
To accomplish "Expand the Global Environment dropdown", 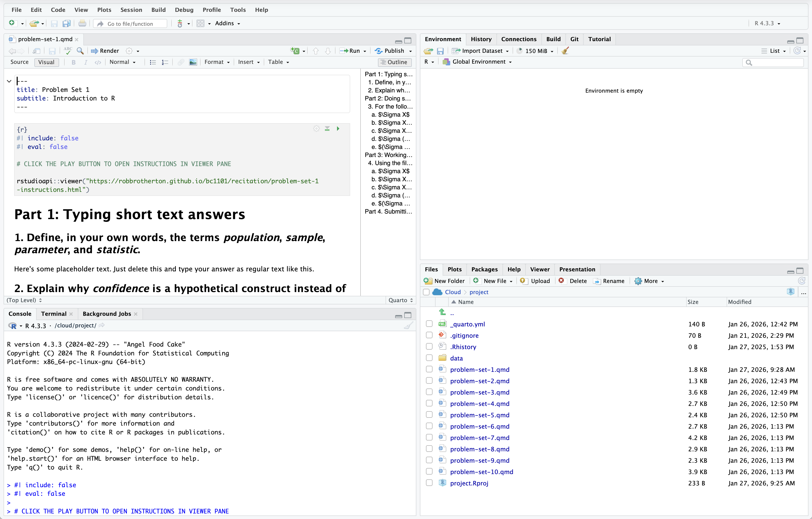I will (481, 62).
